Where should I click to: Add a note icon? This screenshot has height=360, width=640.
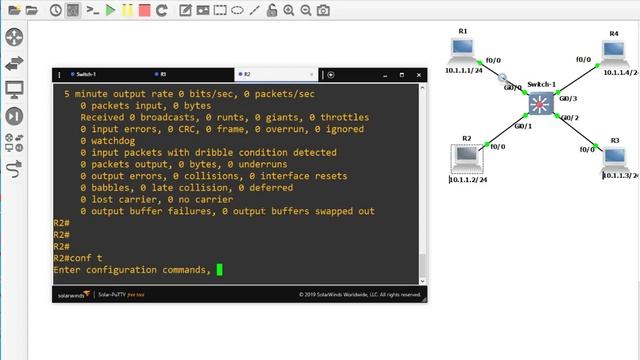click(185, 10)
